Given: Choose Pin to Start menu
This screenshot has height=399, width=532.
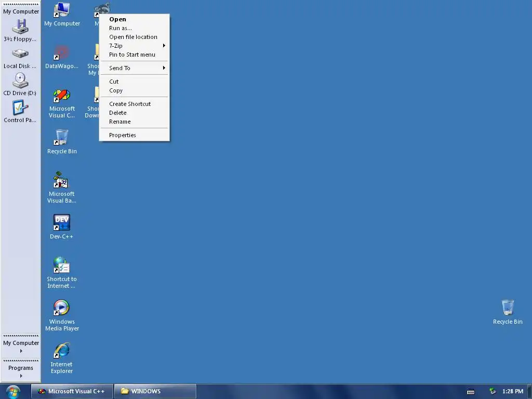Looking at the screenshot, I should click(x=135, y=55).
